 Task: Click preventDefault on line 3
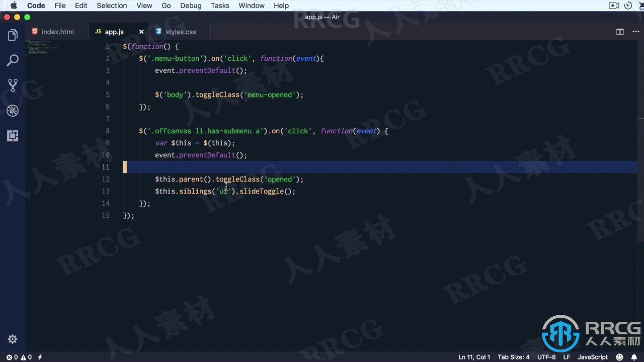point(207,70)
